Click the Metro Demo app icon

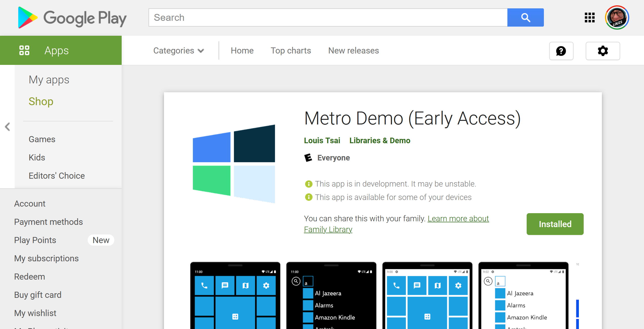(234, 164)
